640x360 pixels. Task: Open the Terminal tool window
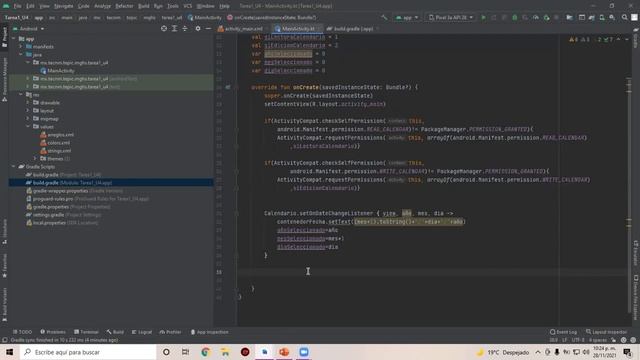click(87, 332)
